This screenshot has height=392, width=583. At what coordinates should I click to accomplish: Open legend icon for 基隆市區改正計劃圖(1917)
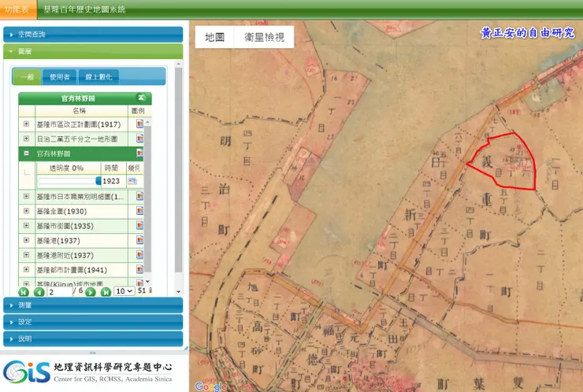point(139,124)
